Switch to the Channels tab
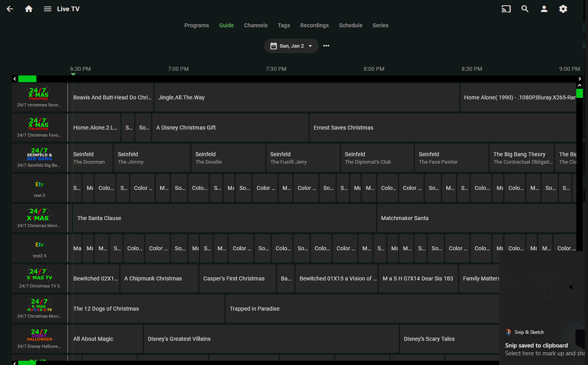Screen dimensions: 588x365 pos(256,25)
